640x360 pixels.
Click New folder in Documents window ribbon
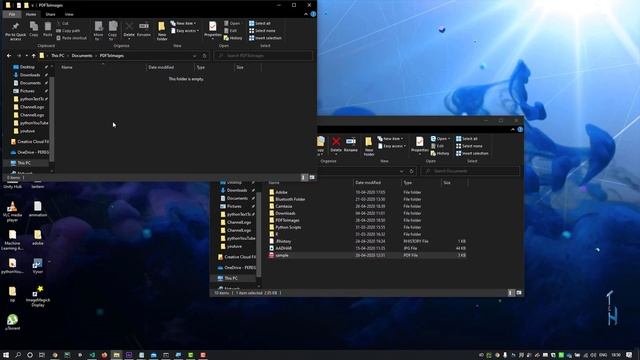(x=369, y=146)
